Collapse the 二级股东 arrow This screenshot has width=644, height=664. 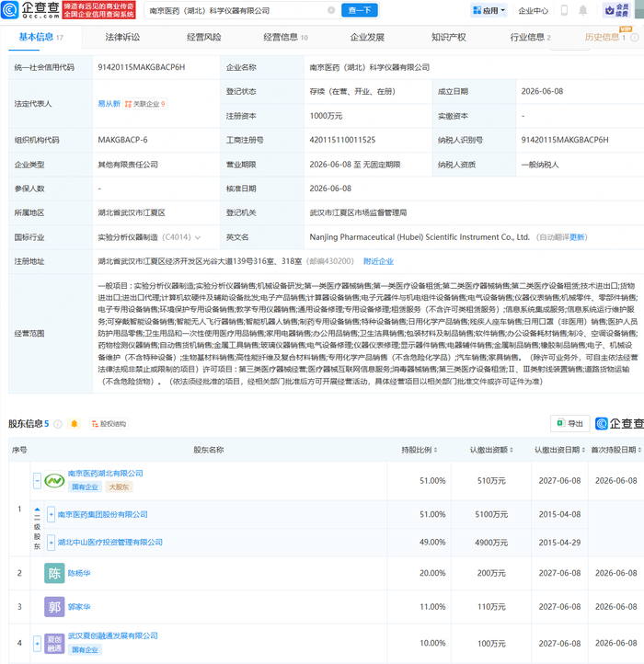click(38, 509)
